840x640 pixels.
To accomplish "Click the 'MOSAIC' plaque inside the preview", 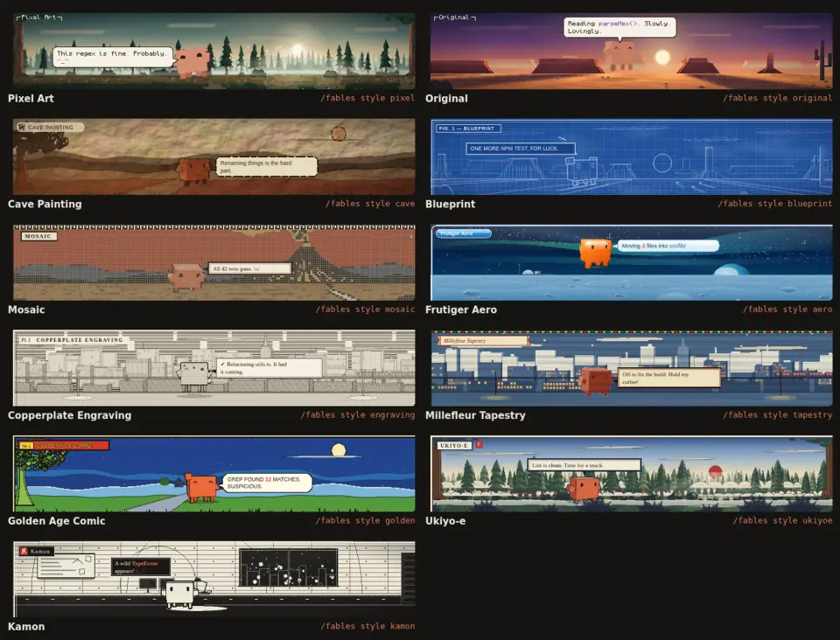I will pos(38,236).
